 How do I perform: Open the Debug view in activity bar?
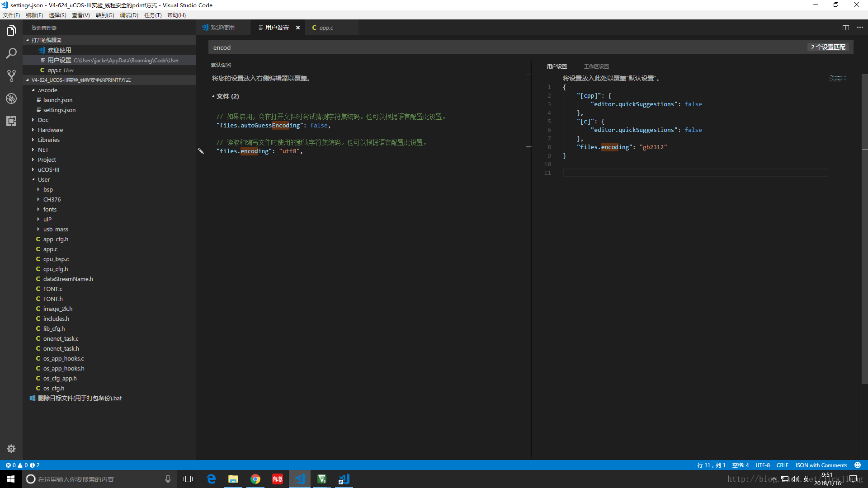tap(11, 99)
